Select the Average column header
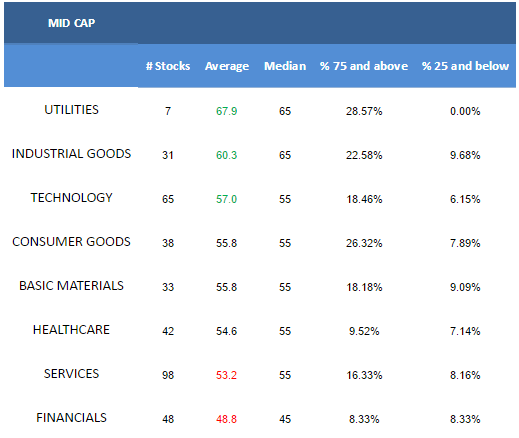 (x=227, y=66)
